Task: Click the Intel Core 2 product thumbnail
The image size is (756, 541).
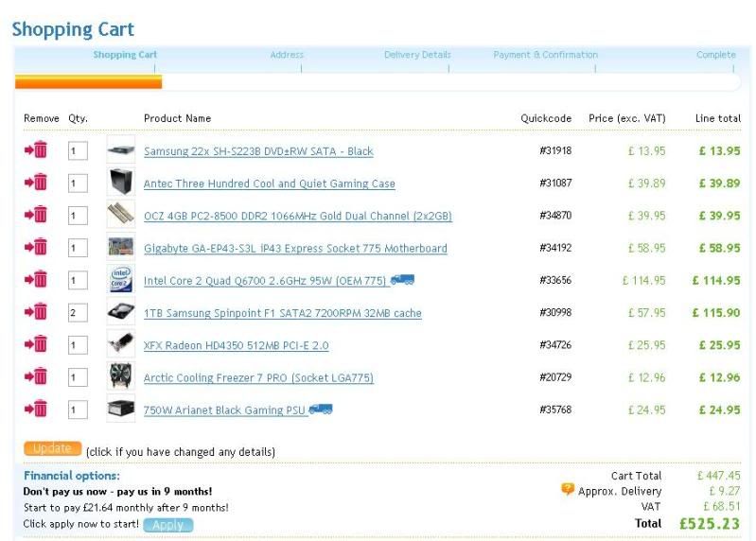Action: pos(120,280)
